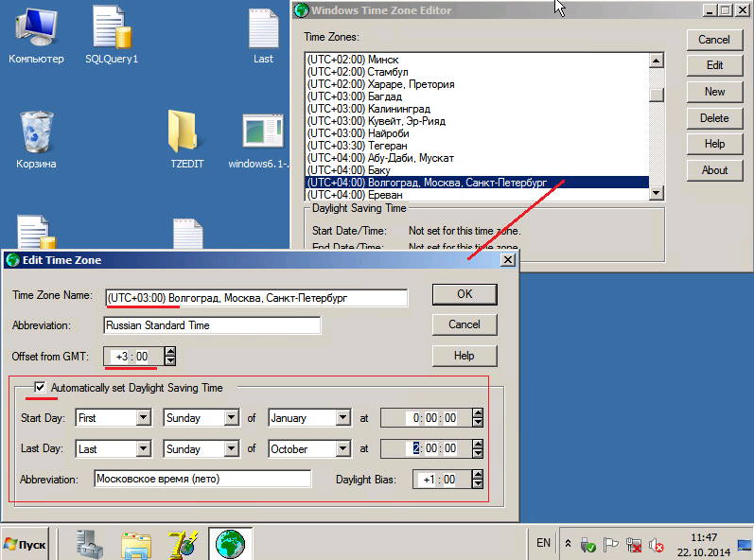
Task: Select the TZEDIT folder icon
Action: [186, 140]
